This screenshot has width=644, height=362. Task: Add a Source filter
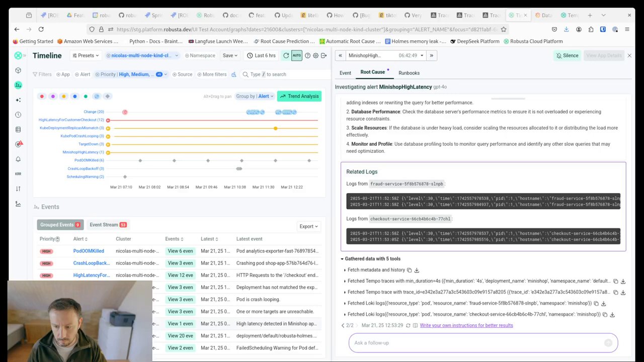click(182, 74)
